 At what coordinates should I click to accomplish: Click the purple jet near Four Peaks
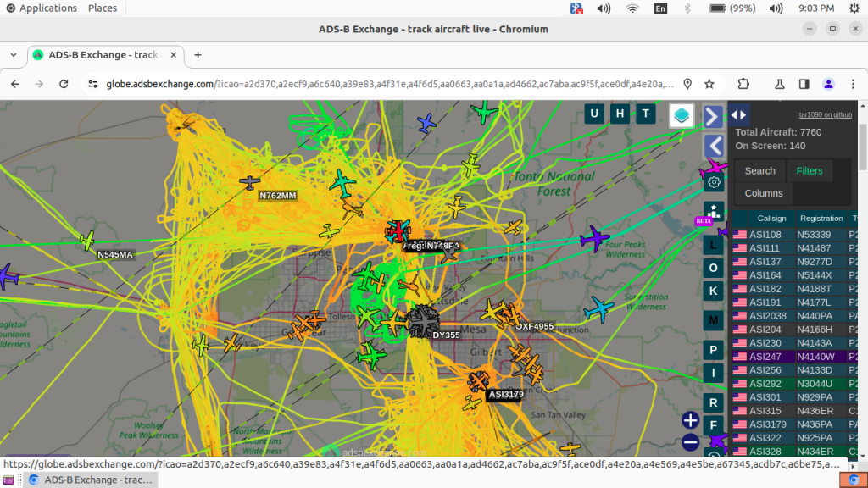(595, 238)
